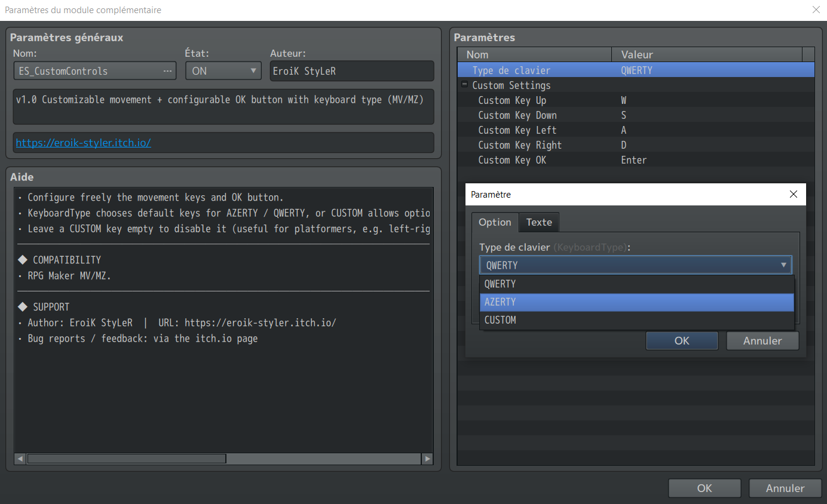Click OK in the main plugin window

[x=705, y=488]
